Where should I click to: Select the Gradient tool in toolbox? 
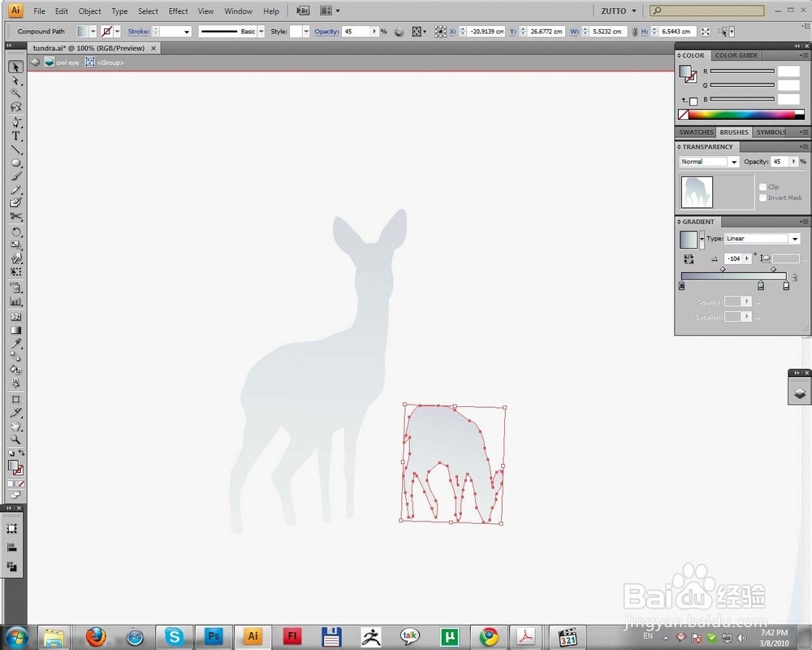click(x=16, y=330)
